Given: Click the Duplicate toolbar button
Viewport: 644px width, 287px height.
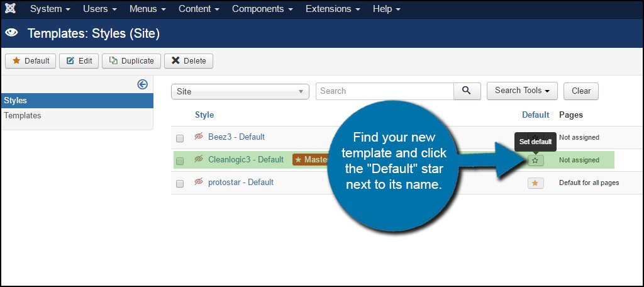Looking at the screenshot, I should [131, 61].
